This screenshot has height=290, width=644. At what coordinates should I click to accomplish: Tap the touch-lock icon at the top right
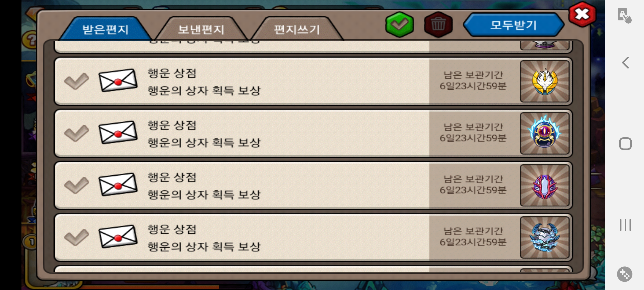(x=625, y=16)
